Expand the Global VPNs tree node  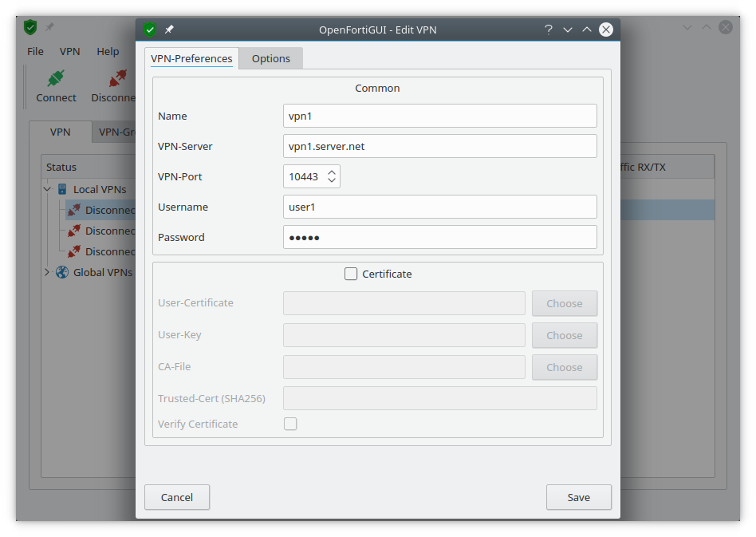point(47,272)
